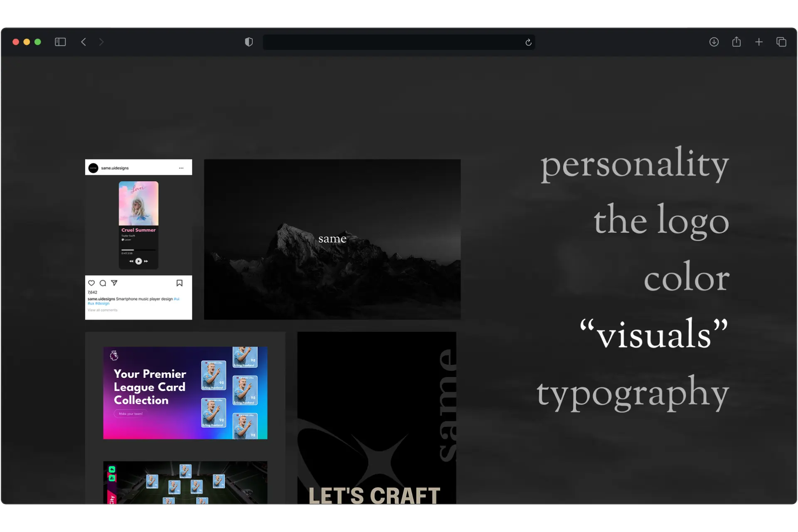This screenshot has width=798, height=532.
Task: Toggle the Safari sidebar
Action: coord(60,42)
